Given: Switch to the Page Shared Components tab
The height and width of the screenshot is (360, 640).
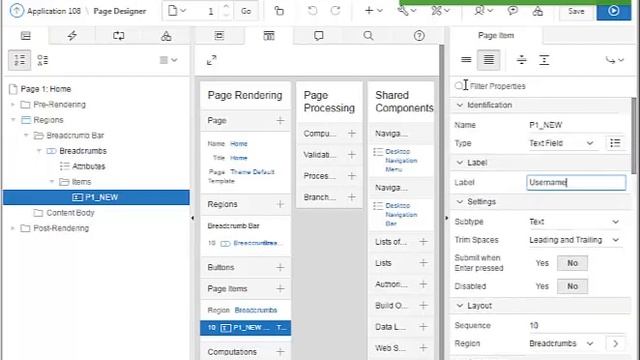Looking at the screenshot, I should point(166,36).
